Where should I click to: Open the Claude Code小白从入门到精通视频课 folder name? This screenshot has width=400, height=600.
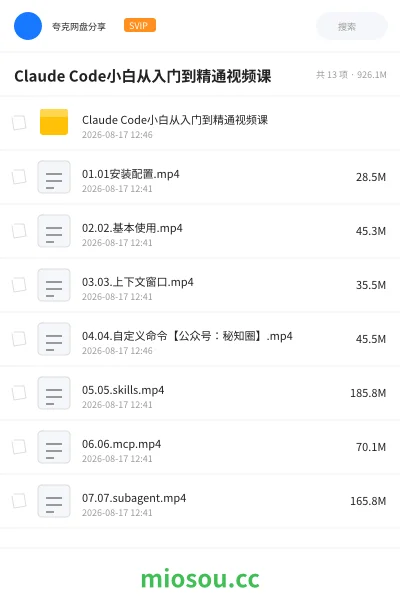coord(175,120)
